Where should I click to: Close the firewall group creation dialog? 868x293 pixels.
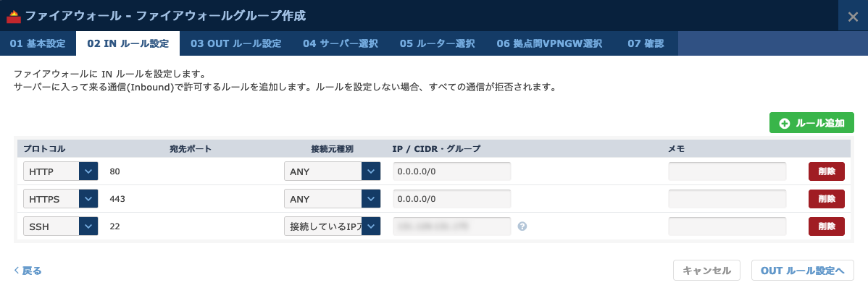pyautogui.click(x=853, y=17)
